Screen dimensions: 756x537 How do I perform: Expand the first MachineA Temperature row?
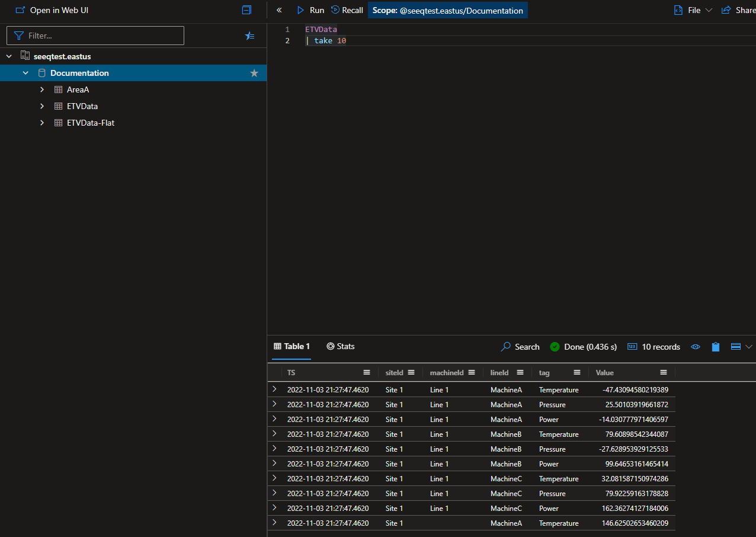(x=274, y=389)
